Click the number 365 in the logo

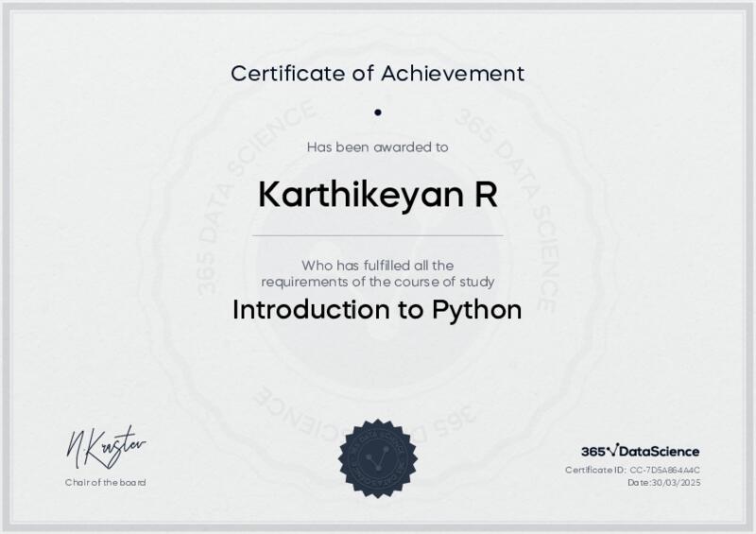pyautogui.click(x=593, y=451)
